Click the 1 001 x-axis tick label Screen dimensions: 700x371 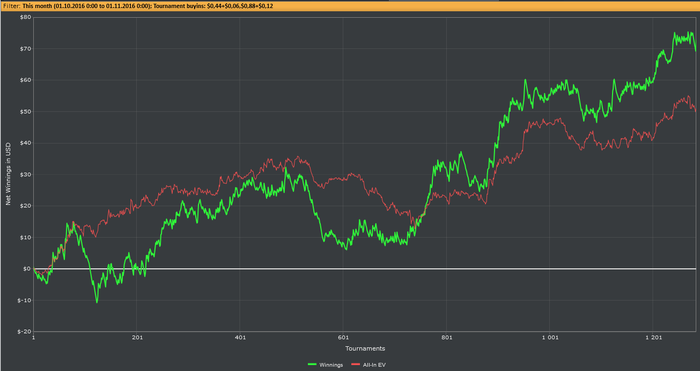(x=550, y=338)
